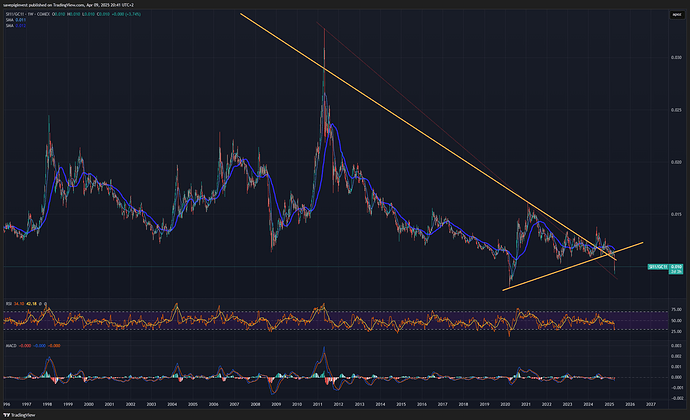Click the 75.00 RSI axis label
Screen dimensions: 690x420
point(676,310)
